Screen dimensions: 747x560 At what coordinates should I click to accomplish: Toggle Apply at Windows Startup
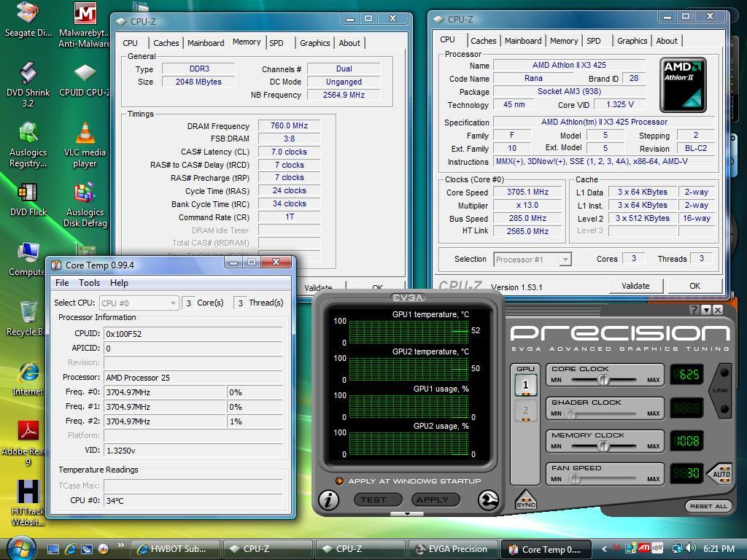click(339, 481)
